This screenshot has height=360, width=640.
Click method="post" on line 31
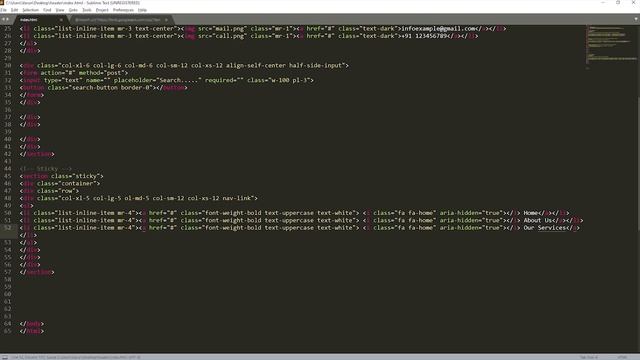click(101, 73)
